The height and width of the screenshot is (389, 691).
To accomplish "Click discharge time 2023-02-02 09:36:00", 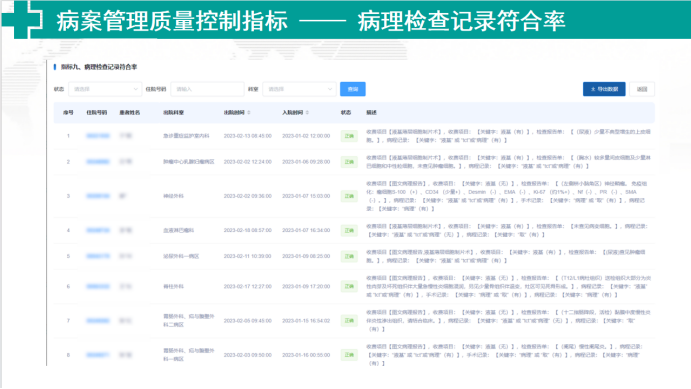I will click(248, 196).
